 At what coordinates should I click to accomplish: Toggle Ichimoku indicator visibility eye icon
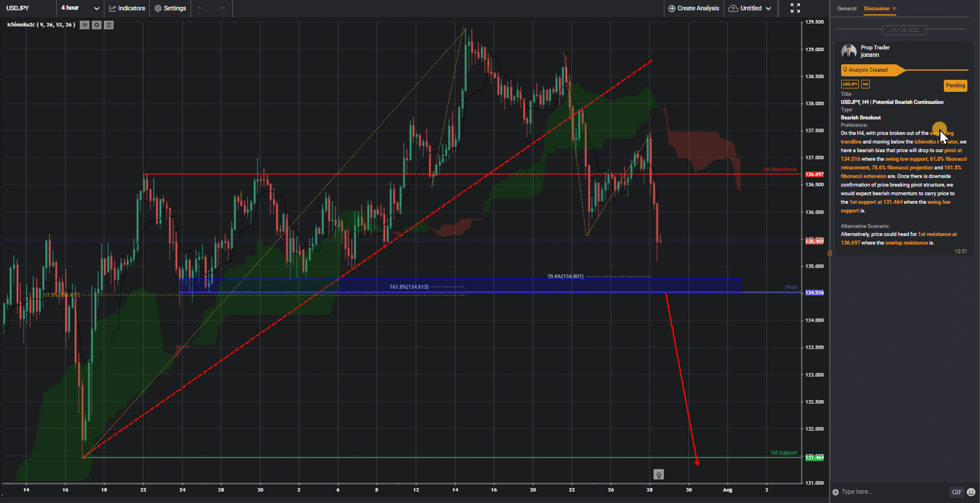click(x=85, y=25)
